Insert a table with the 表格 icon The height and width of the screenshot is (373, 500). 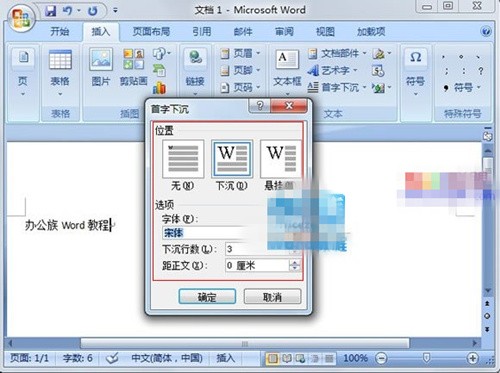pyautogui.click(x=60, y=60)
